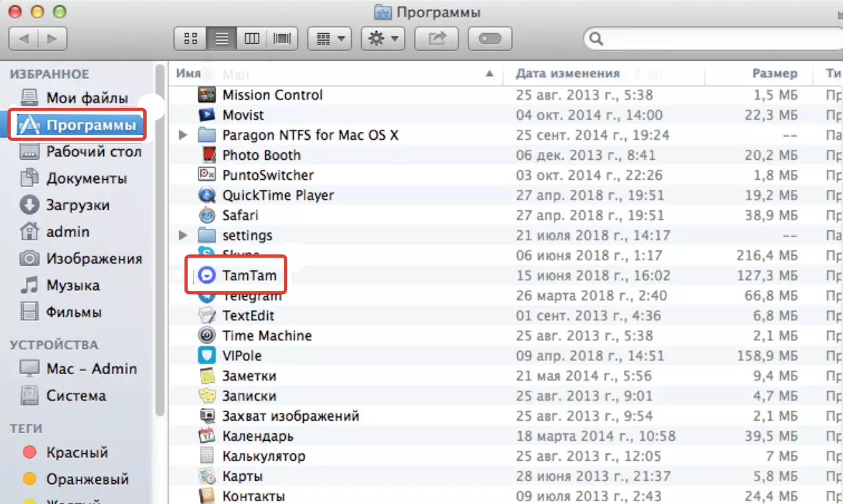Expand the settings folder
The width and height of the screenshot is (843, 504).
pos(184,235)
